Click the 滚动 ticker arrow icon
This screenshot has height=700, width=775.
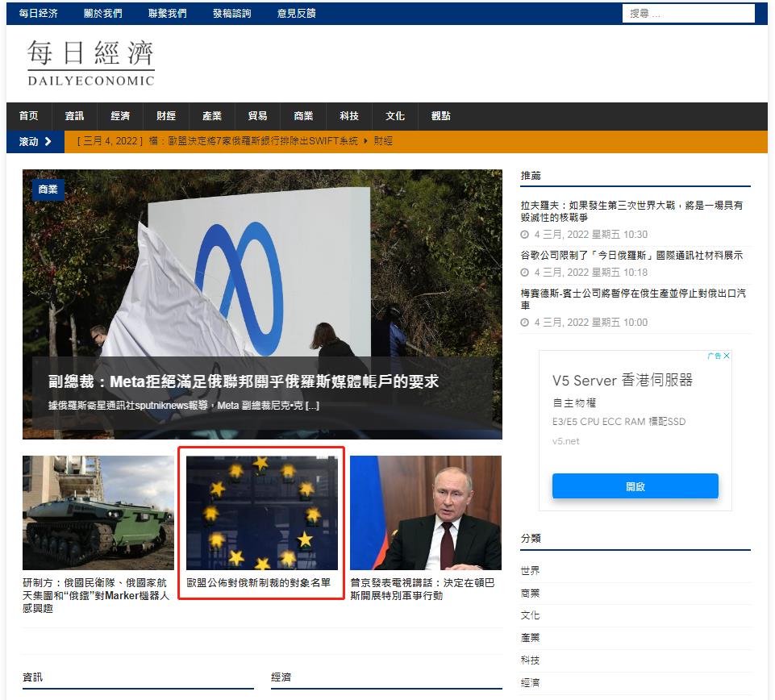coord(48,141)
